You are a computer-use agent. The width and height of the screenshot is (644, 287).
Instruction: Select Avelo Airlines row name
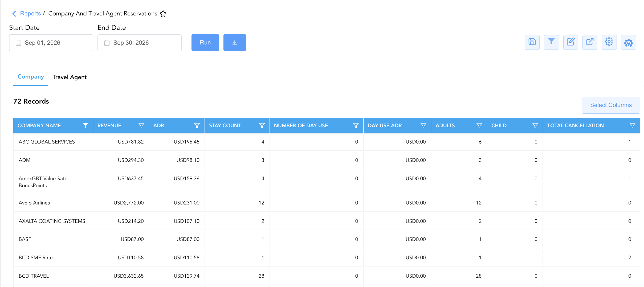coord(34,203)
